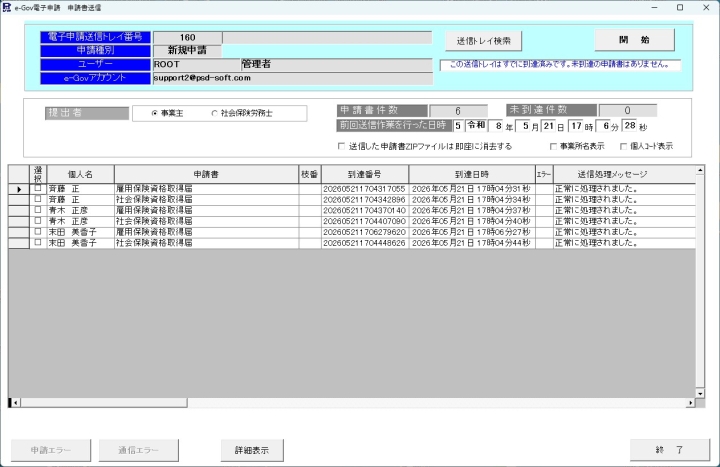The image size is (720, 467).
Task: Click the 未到達件数 field showing 0
Action: coord(628,110)
